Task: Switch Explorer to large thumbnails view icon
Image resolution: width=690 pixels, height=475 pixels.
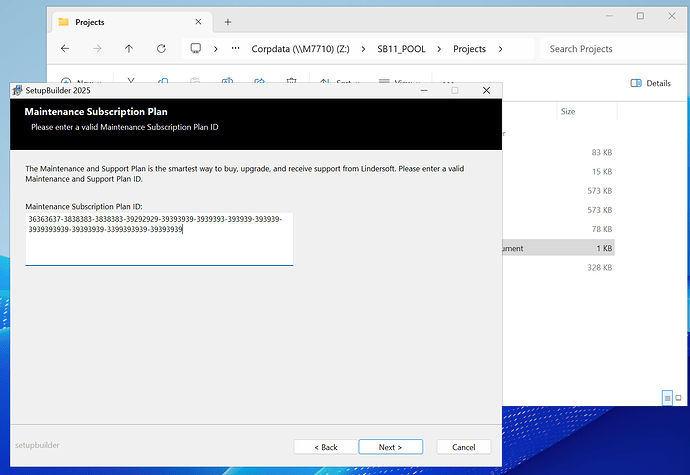Action: (x=679, y=398)
